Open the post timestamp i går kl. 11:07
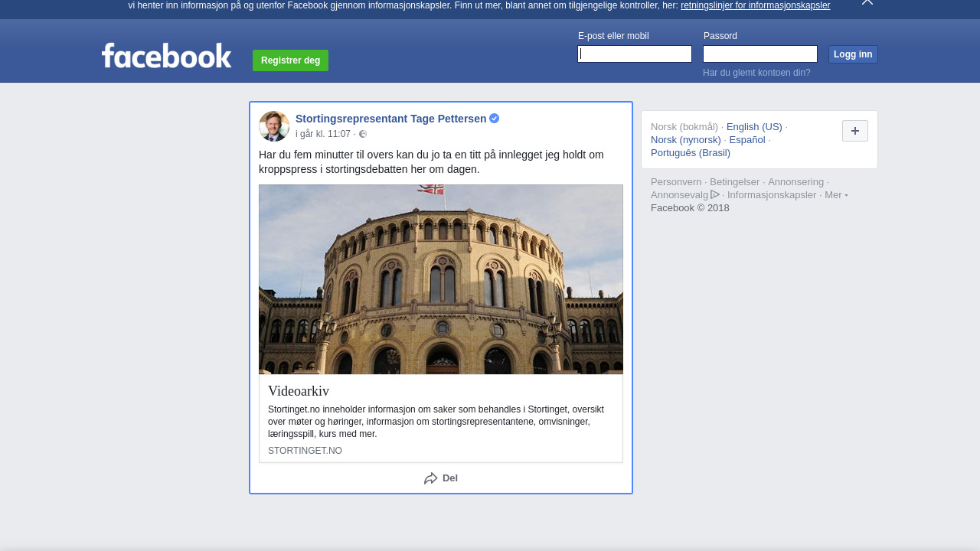 pos(323,135)
